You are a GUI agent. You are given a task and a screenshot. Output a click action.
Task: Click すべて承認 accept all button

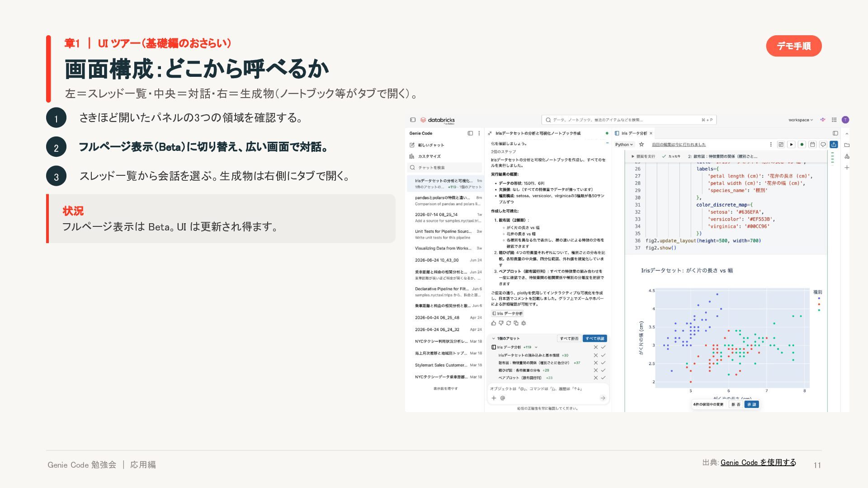click(x=594, y=338)
